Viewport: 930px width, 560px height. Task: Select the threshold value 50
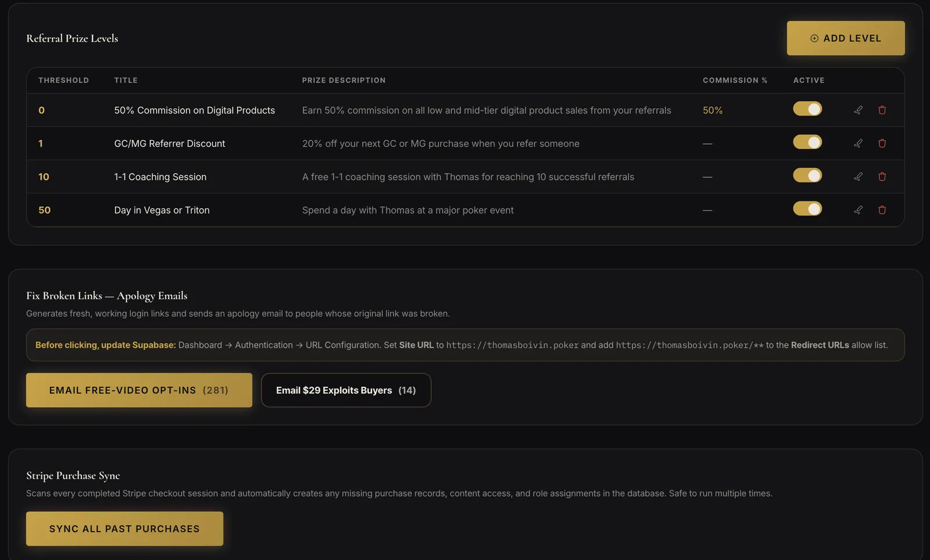click(x=44, y=210)
